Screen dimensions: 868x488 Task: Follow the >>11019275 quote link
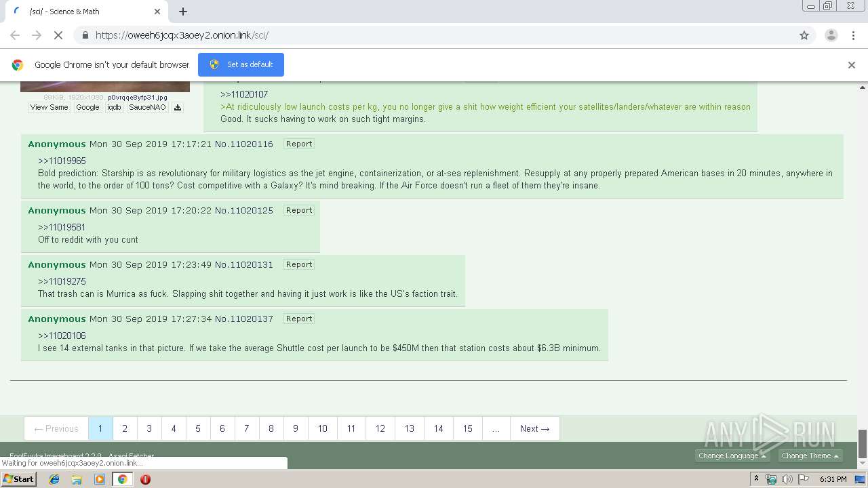pyautogui.click(x=62, y=282)
